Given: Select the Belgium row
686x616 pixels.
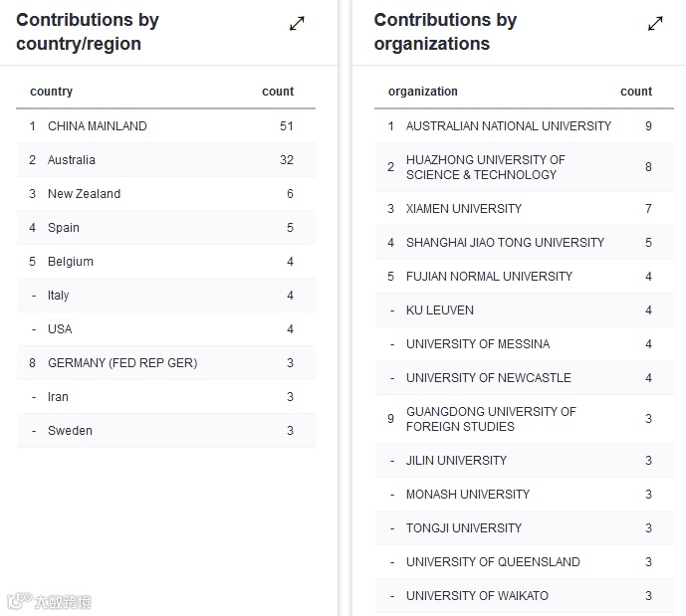Looking at the screenshot, I should (x=71, y=262).
